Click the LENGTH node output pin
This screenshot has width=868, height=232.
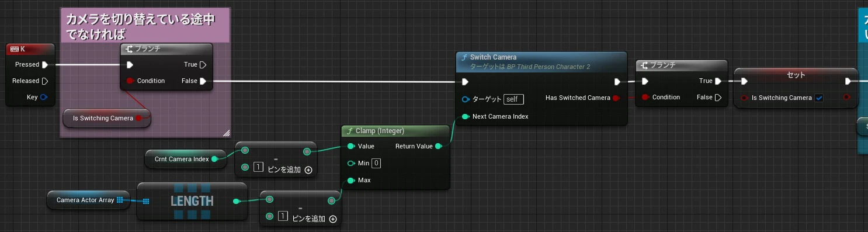236,202
